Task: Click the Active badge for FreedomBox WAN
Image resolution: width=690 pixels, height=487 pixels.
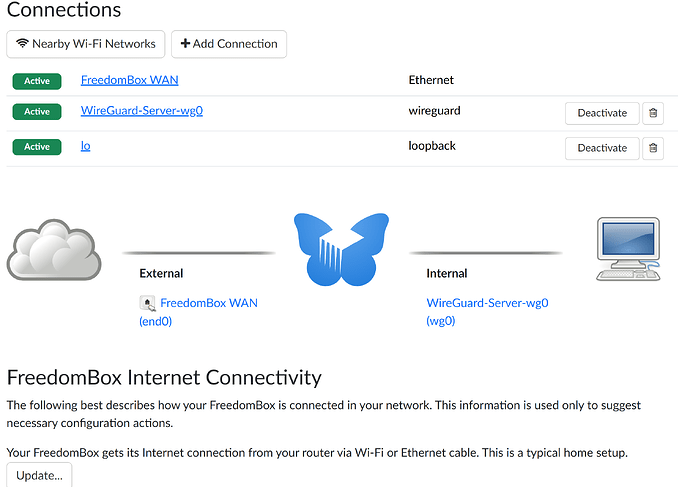Action: [x=37, y=81]
